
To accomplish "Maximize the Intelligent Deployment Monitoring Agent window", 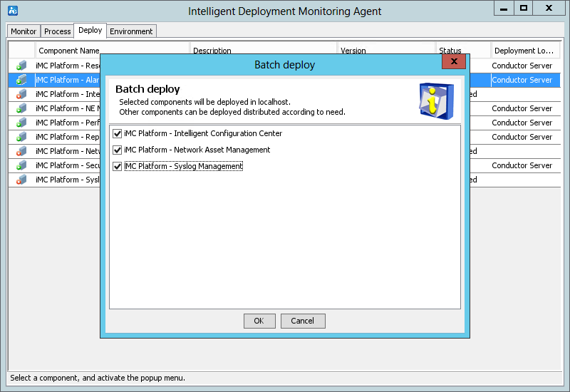I will point(524,9).
